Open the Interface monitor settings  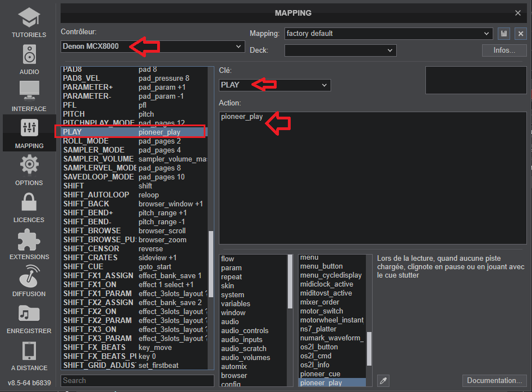pos(29,96)
